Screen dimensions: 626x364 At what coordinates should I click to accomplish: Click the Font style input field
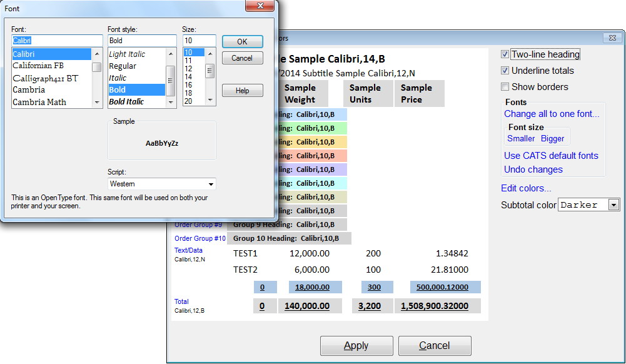(x=142, y=41)
